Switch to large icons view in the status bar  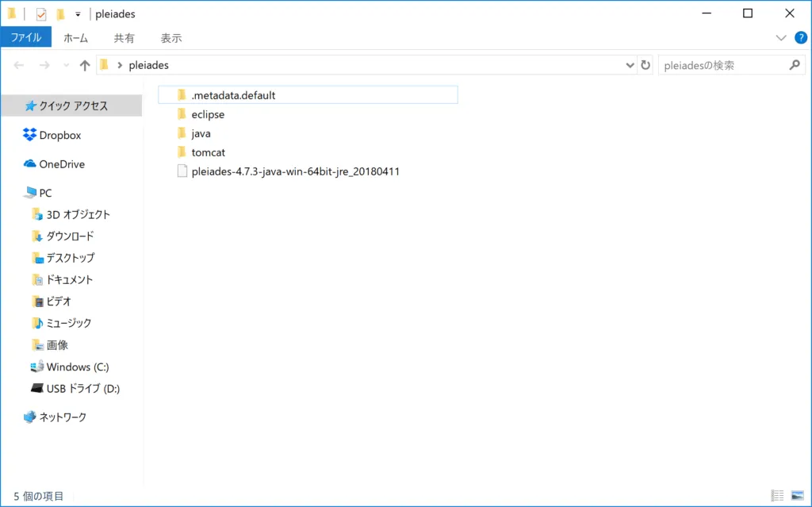click(x=798, y=496)
